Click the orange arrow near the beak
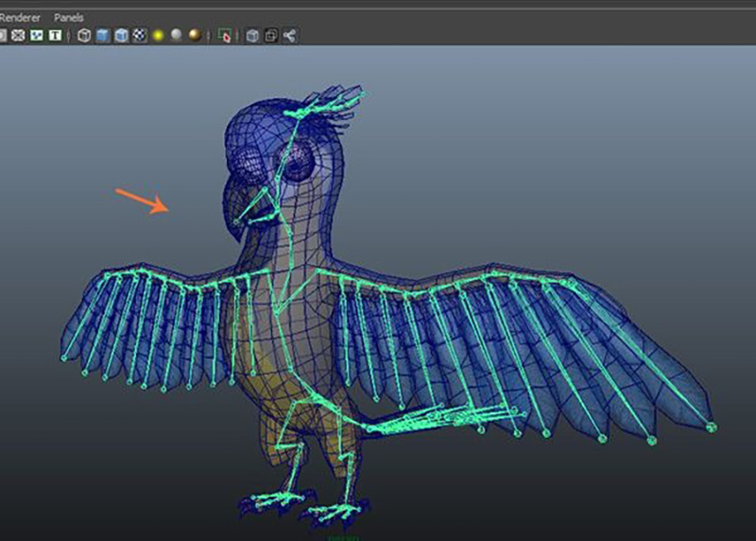The width and height of the screenshot is (756, 541). tap(142, 201)
